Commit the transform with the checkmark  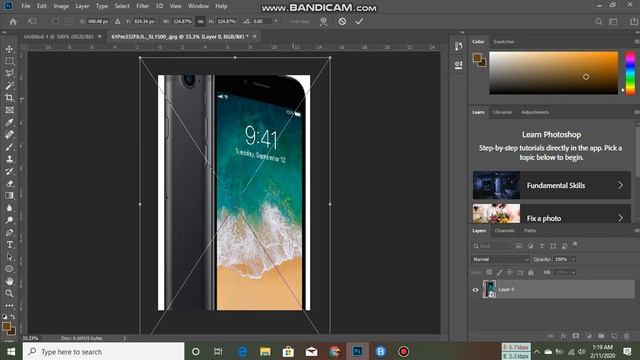359,21
